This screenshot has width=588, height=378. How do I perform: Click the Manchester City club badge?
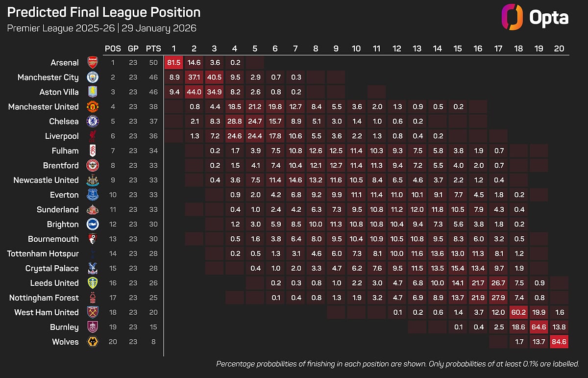click(x=92, y=77)
